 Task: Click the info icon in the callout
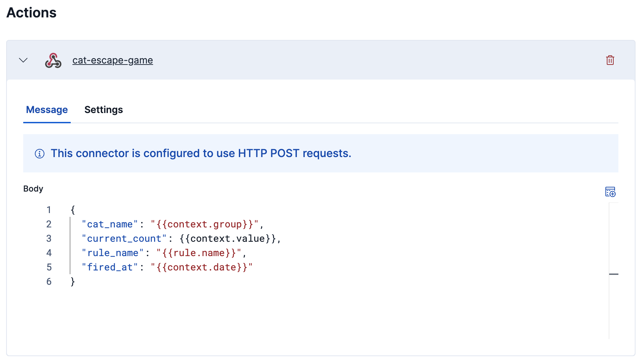(x=40, y=154)
